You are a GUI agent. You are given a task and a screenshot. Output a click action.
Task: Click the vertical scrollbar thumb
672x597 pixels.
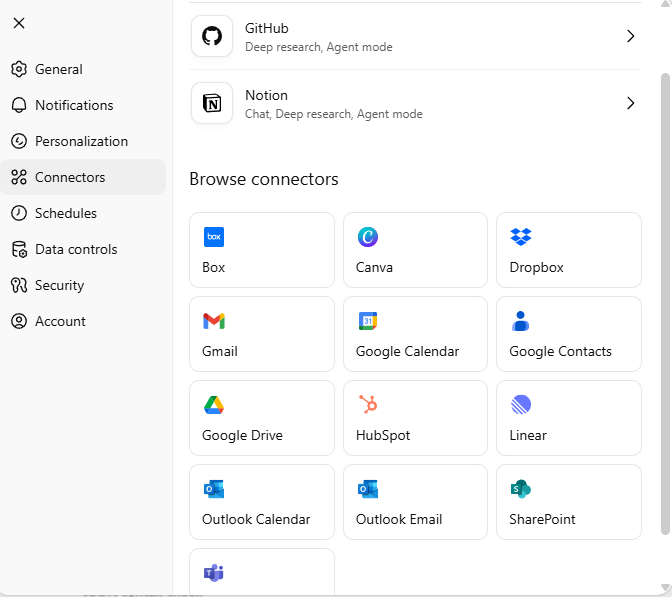pyautogui.click(x=665, y=304)
